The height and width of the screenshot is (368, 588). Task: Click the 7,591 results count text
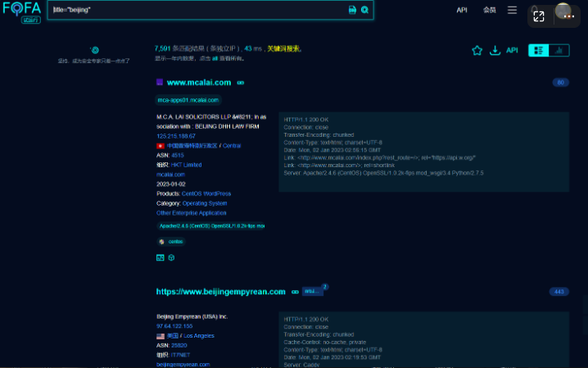(162, 49)
